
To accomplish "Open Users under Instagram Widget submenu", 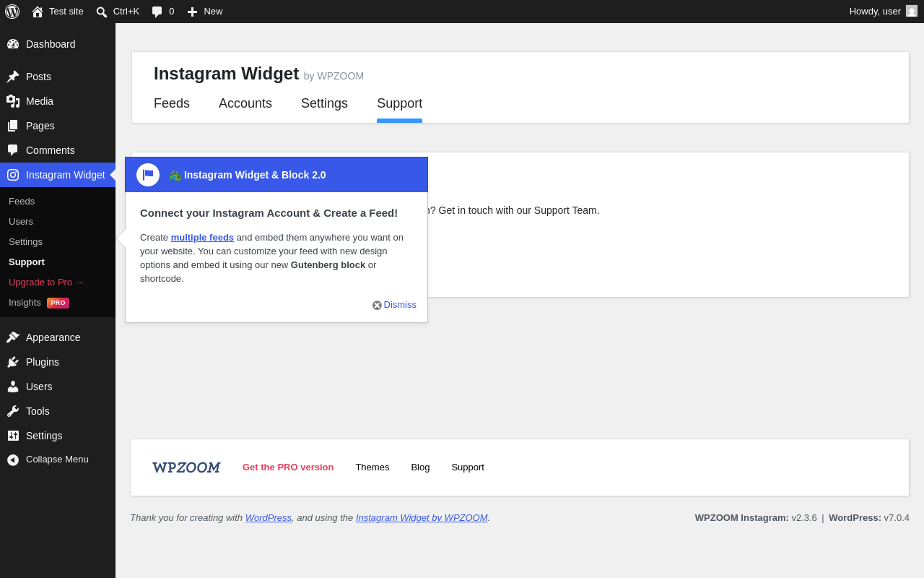I will click(x=21, y=221).
